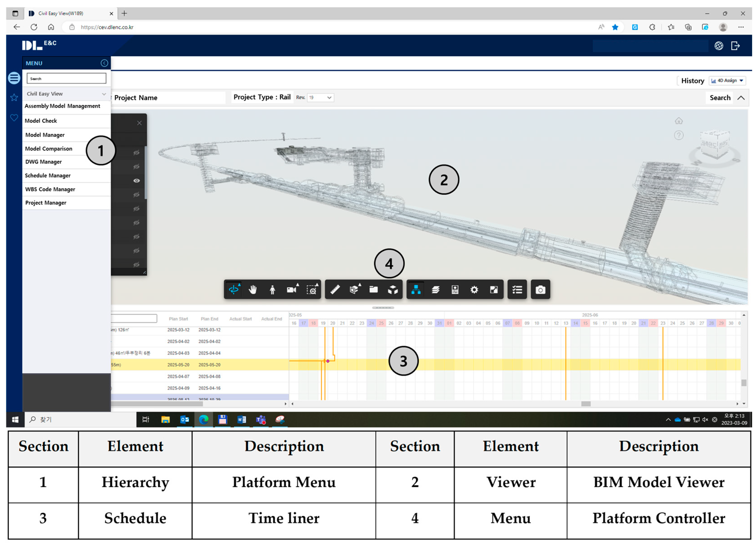The image size is (756, 546).
Task: Show the first hidden layer eye icon
Action: [x=136, y=153]
